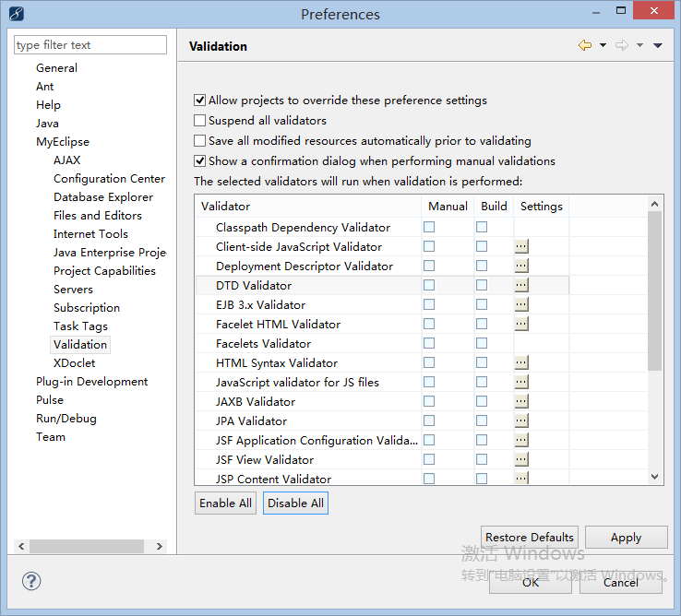Check Manual for JPA Validator
681x616 pixels.
[x=429, y=421]
